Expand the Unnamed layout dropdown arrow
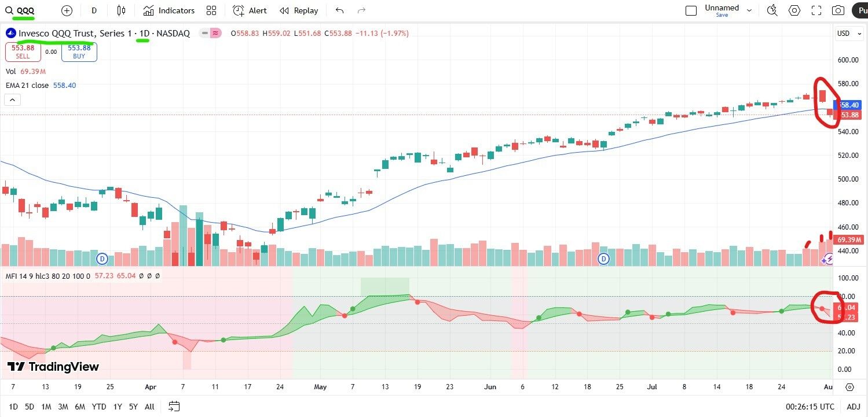868x417 pixels. pyautogui.click(x=749, y=10)
